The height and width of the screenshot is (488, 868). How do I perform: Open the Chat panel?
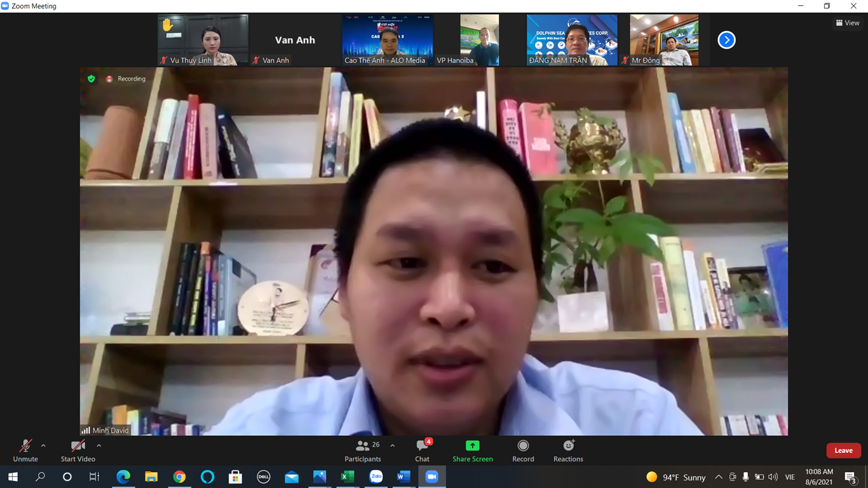pyautogui.click(x=422, y=451)
